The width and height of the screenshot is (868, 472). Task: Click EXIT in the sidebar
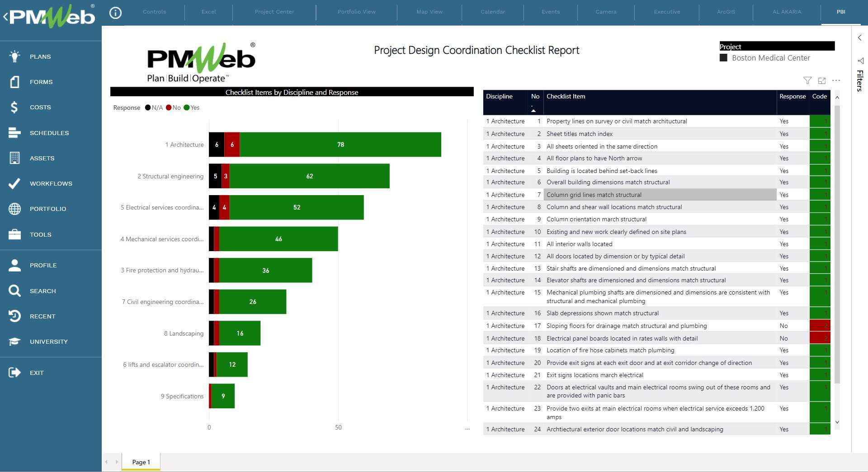click(x=37, y=373)
